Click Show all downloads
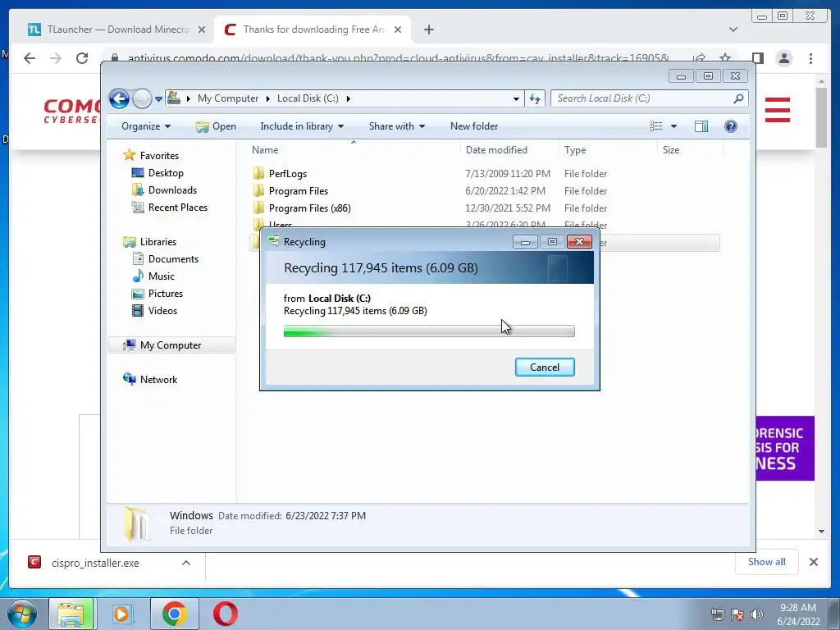The image size is (840, 630). click(767, 562)
